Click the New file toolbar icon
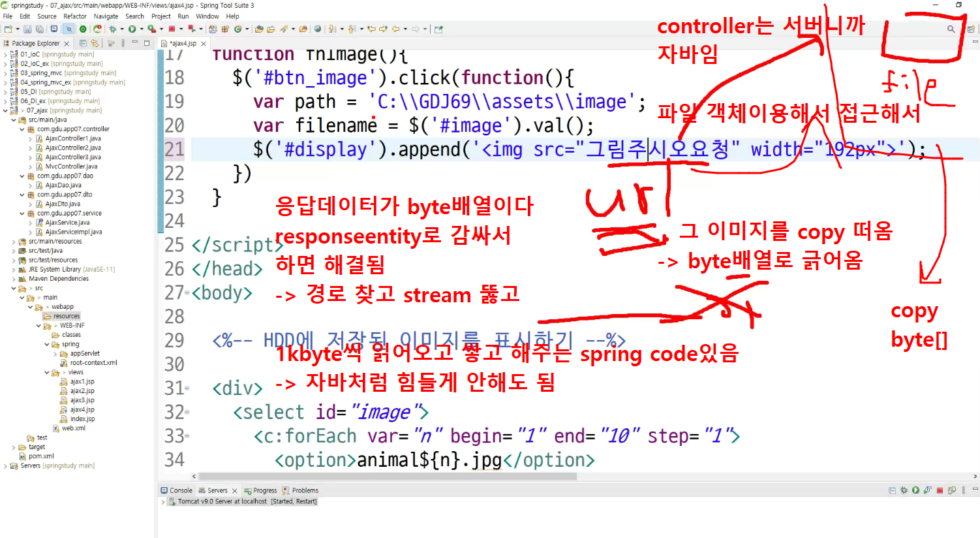The height and width of the screenshot is (538, 980). (8, 29)
